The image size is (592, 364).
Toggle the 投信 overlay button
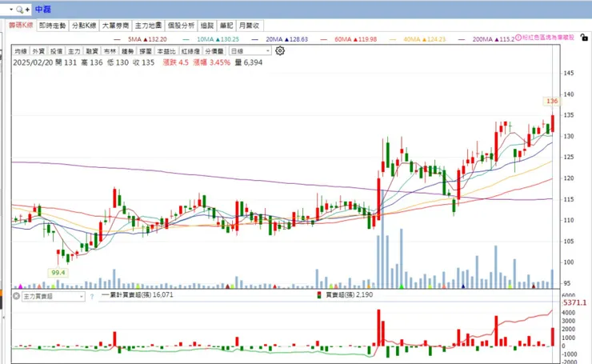pos(56,51)
